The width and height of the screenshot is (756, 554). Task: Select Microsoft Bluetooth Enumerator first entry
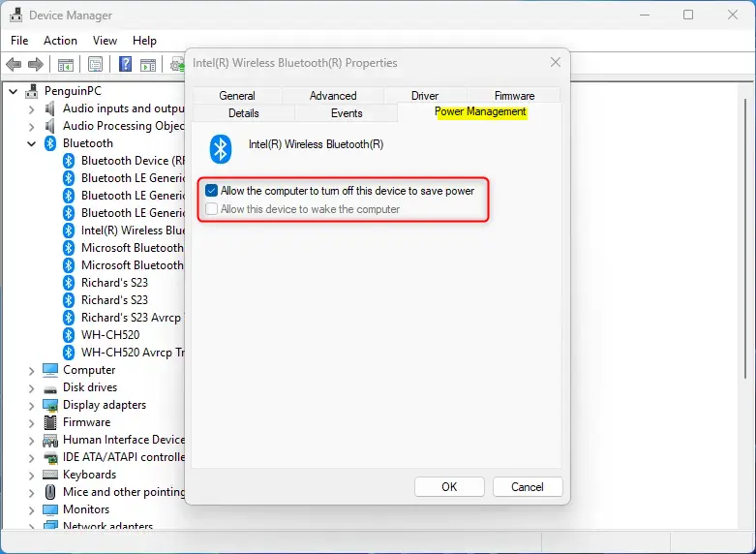(x=132, y=248)
